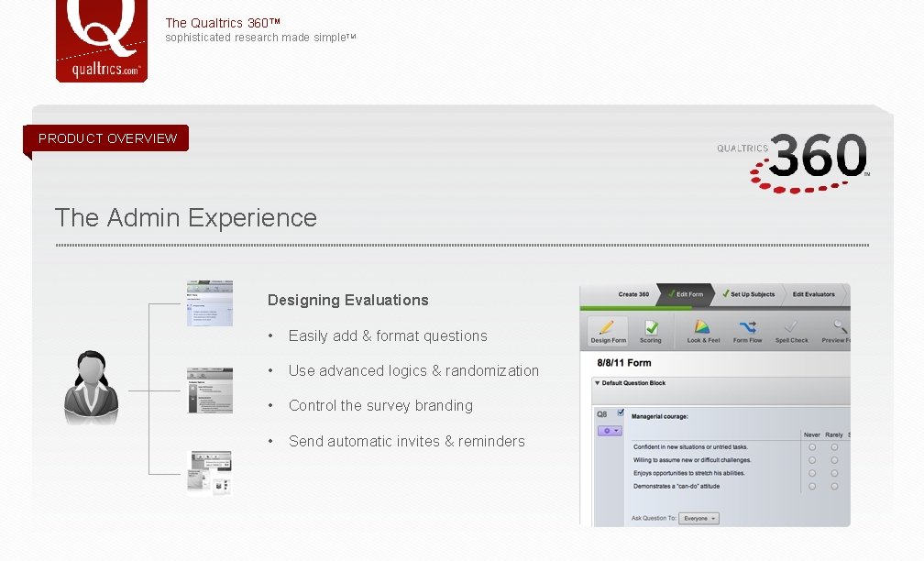This screenshot has height=561, width=924.
Task: Select Never for 'Willing to assume new' row
Action: click(812, 460)
